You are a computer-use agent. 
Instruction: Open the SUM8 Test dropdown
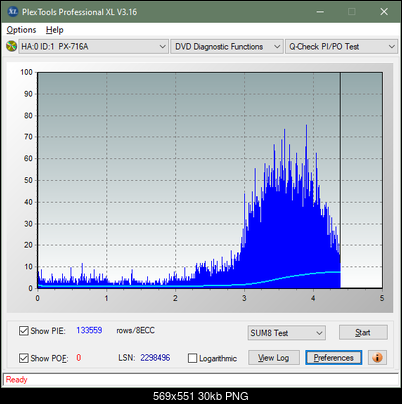tap(287, 333)
